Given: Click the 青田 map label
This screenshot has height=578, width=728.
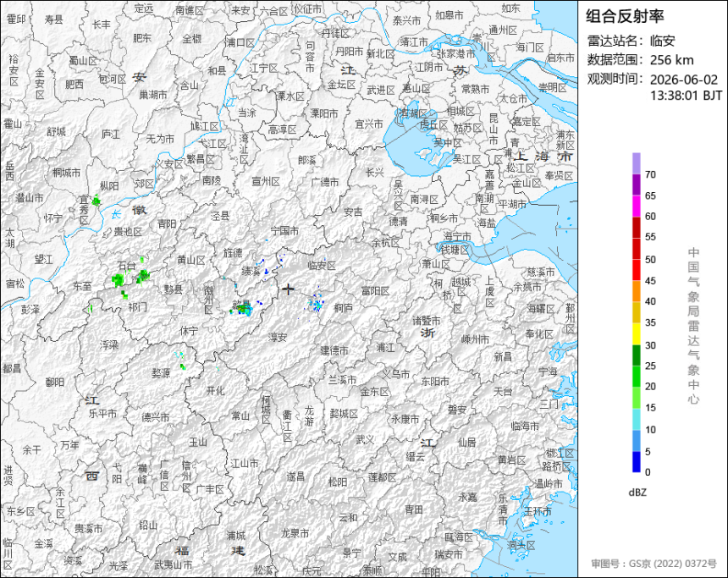Looking at the screenshot, I should (413, 509).
